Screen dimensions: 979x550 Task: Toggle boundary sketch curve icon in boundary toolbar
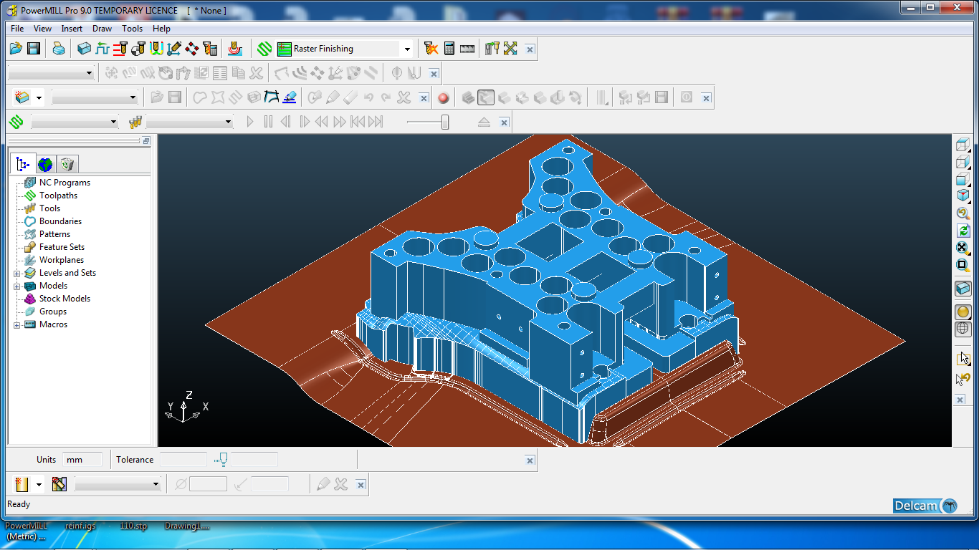click(272, 98)
